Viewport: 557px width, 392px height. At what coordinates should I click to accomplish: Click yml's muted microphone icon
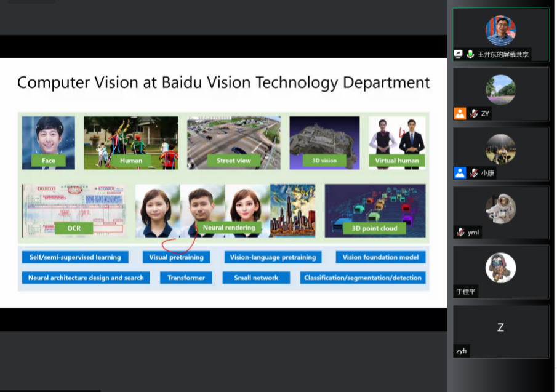click(x=460, y=232)
